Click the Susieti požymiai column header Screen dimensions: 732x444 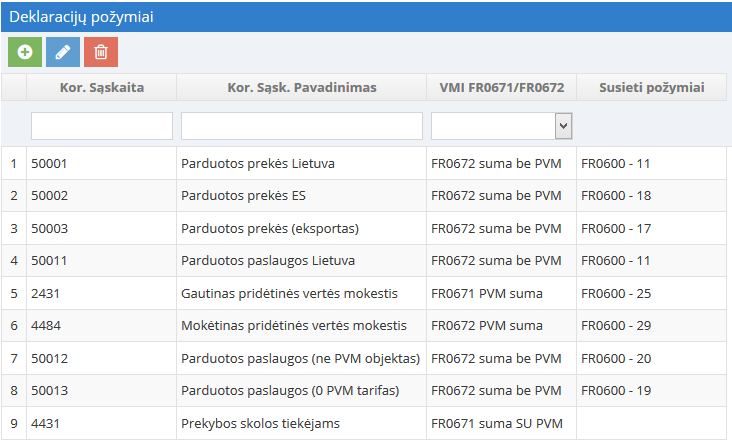(651, 88)
